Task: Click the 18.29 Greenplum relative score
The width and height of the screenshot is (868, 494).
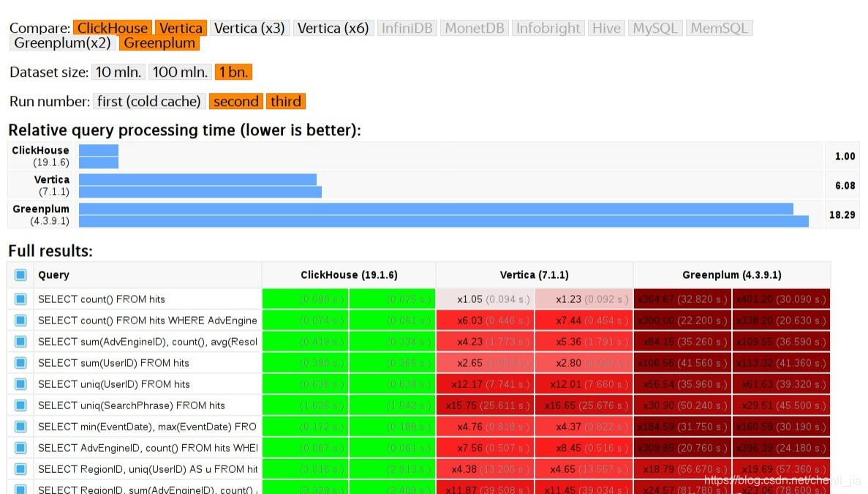Action: point(842,215)
